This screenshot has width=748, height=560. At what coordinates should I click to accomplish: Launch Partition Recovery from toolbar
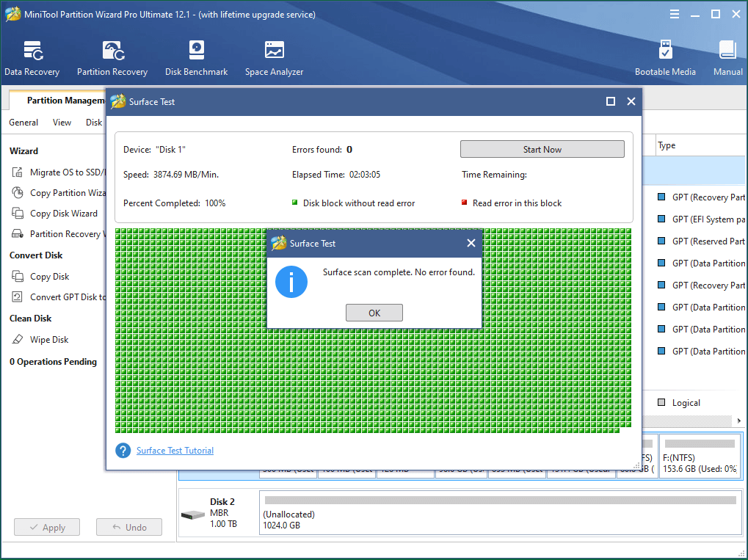[112, 58]
